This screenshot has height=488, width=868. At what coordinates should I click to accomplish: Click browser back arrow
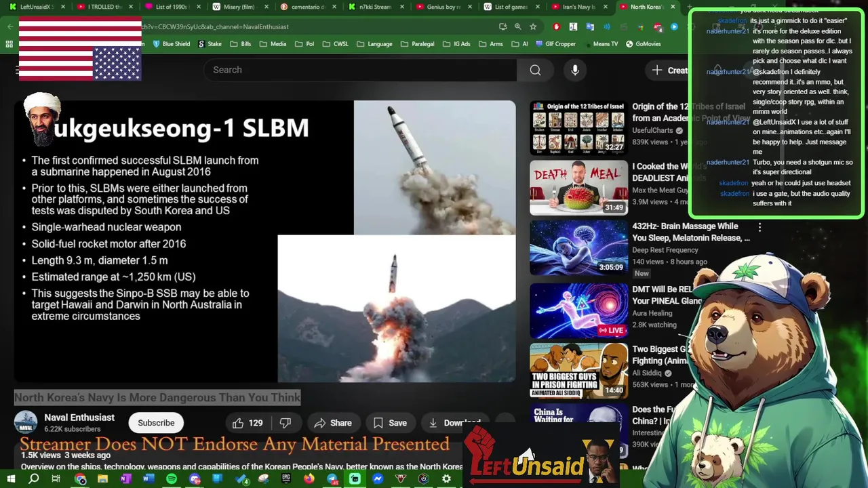click(10, 26)
